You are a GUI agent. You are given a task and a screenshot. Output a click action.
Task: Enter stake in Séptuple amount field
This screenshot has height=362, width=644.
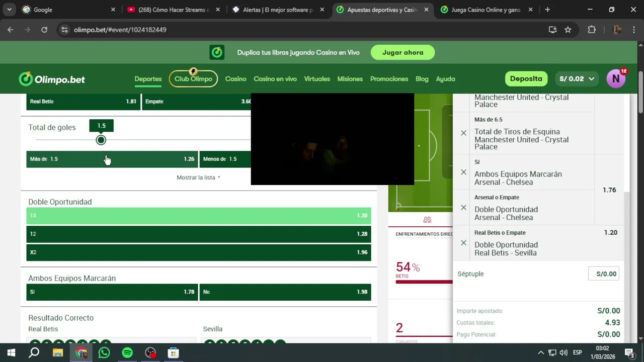click(604, 274)
